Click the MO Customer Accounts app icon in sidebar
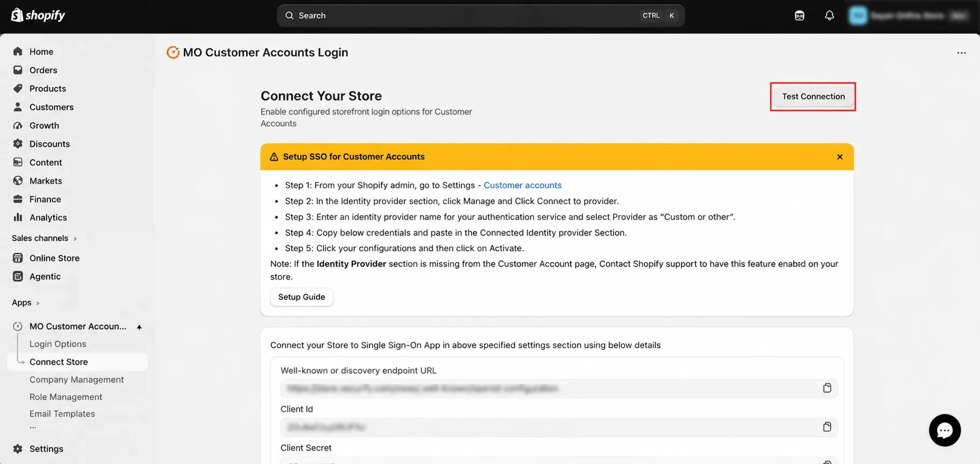This screenshot has width=980, height=464. (x=18, y=326)
